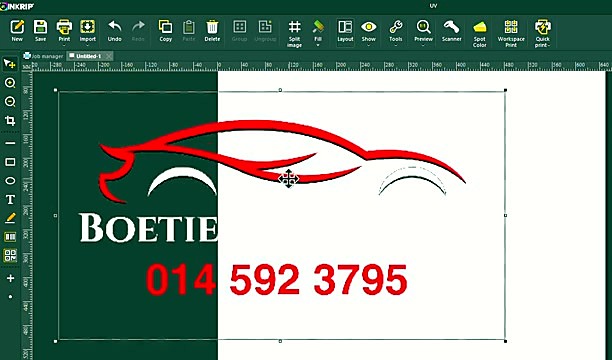Click the Tools wrench icon
This screenshot has width=612, height=360.
396,27
